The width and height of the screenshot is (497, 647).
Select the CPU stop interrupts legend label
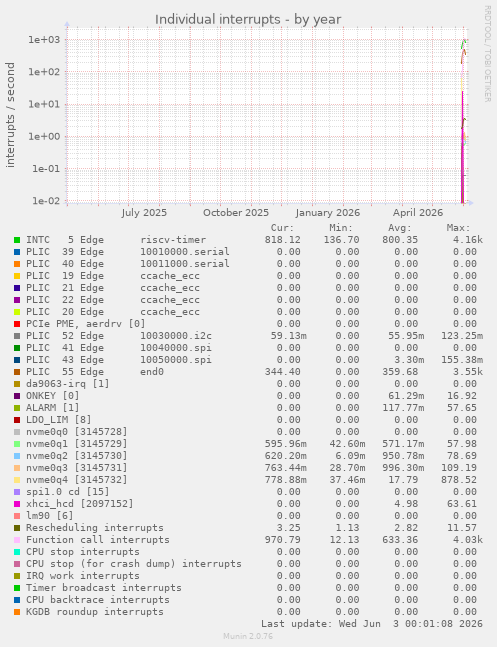[83, 551]
